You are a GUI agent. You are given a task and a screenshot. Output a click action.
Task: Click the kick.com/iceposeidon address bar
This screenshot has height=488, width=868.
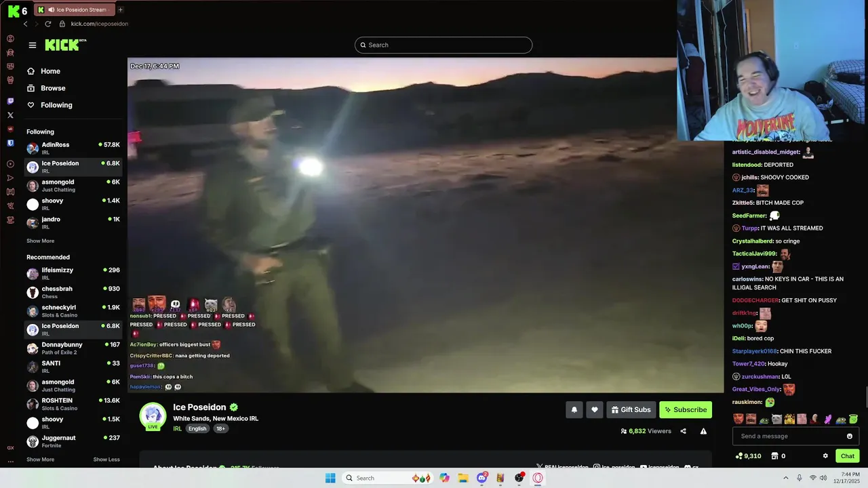pyautogui.click(x=99, y=24)
